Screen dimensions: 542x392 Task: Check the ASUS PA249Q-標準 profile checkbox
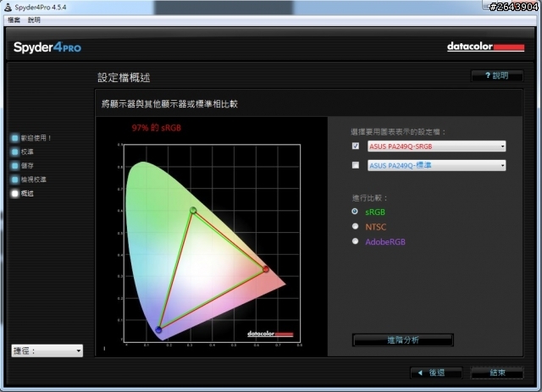(x=356, y=165)
